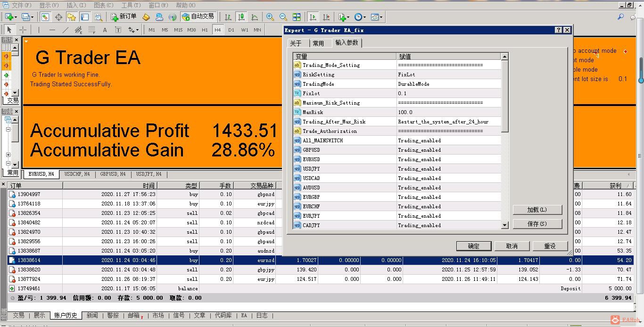
Task: Toggle the Navigator folder-star icon
Action: click(72, 17)
